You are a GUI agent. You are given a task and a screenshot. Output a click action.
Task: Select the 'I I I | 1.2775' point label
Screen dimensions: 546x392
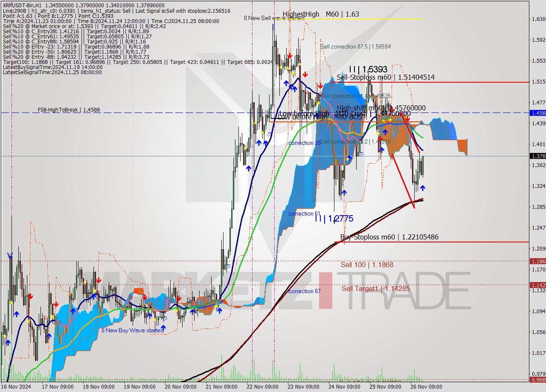point(334,219)
